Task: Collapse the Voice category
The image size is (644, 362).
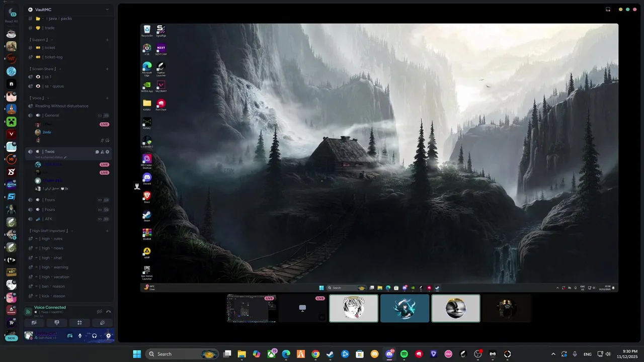Action: [38, 98]
